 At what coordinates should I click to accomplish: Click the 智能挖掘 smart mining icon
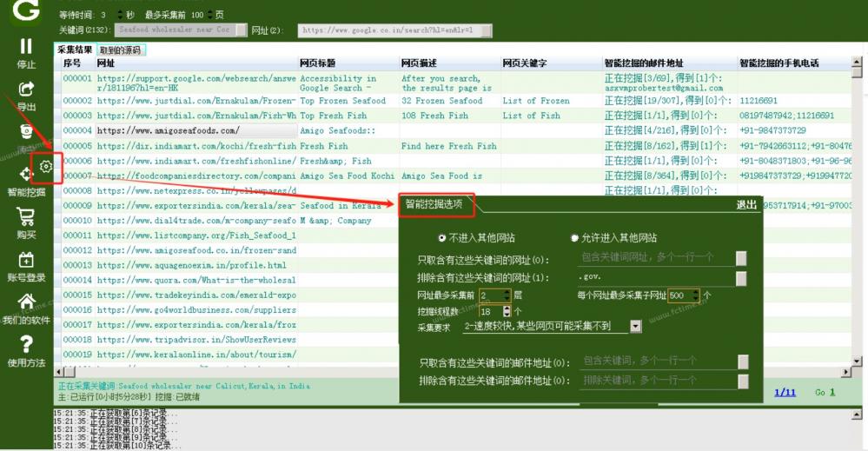tap(26, 174)
